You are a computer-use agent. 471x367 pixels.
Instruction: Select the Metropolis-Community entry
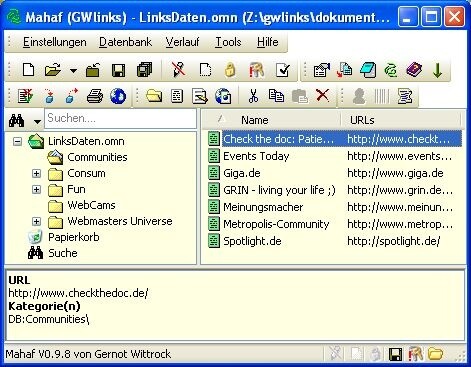click(276, 224)
